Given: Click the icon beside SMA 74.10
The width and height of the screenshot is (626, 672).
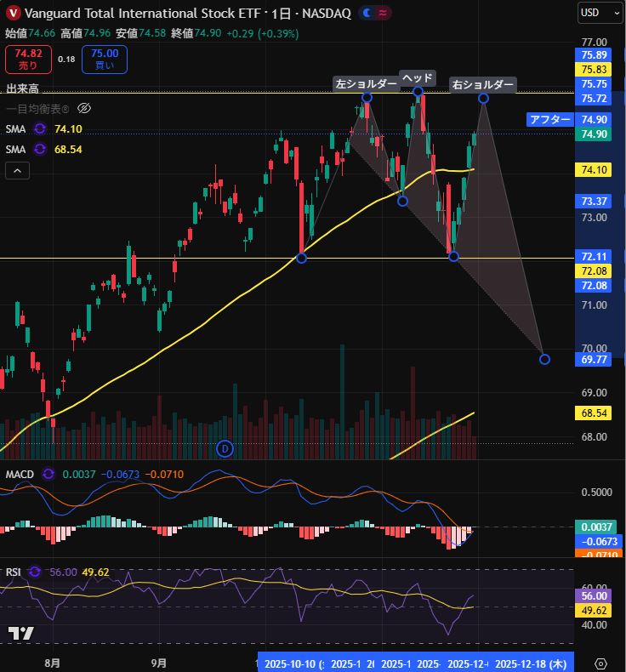Looking at the screenshot, I should click(x=40, y=128).
